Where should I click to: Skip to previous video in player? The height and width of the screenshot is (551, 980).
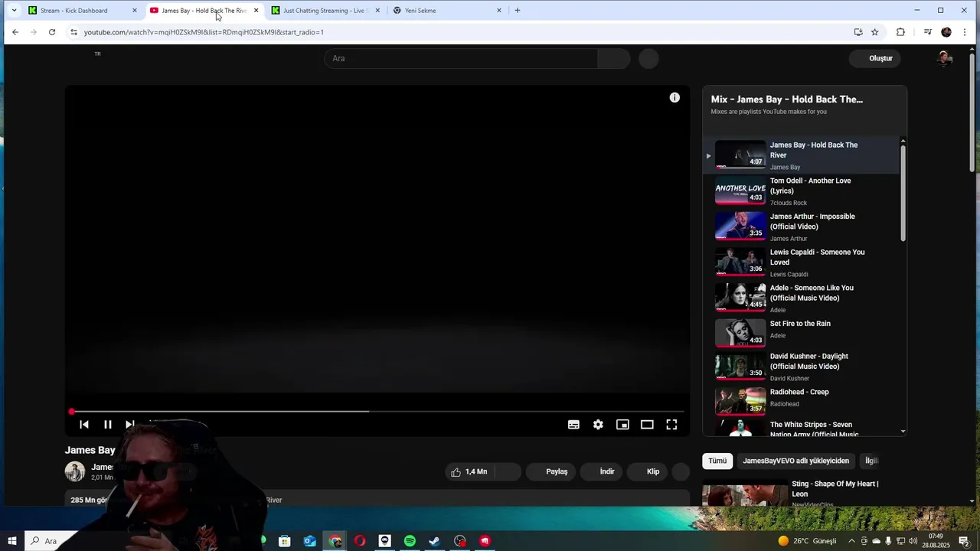pyautogui.click(x=84, y=425)
